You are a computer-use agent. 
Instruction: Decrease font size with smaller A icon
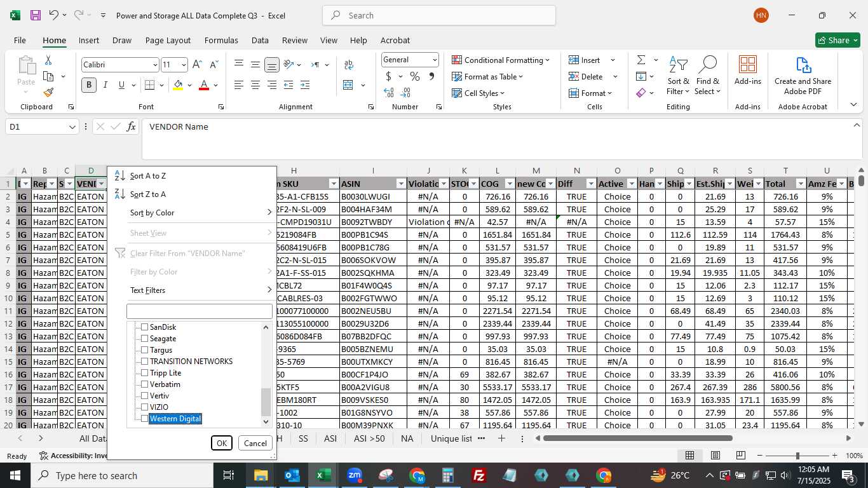[214, 64]
